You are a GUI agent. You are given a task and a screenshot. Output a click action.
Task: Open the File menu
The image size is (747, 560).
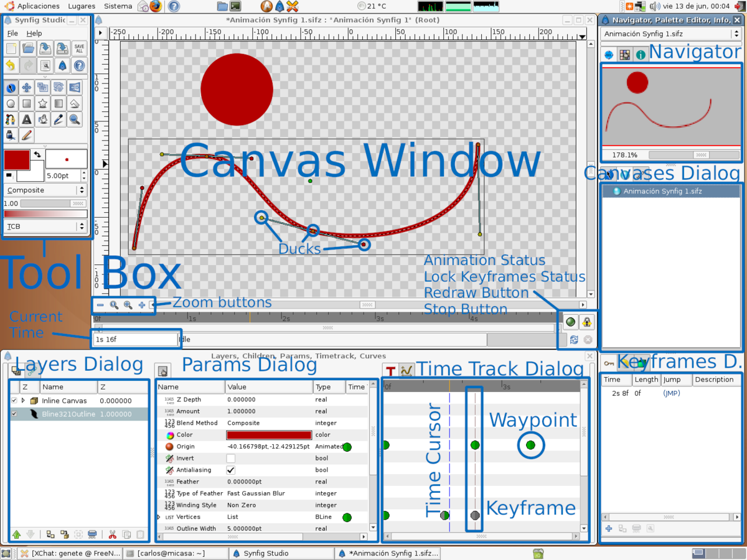(x=12, y=33)
